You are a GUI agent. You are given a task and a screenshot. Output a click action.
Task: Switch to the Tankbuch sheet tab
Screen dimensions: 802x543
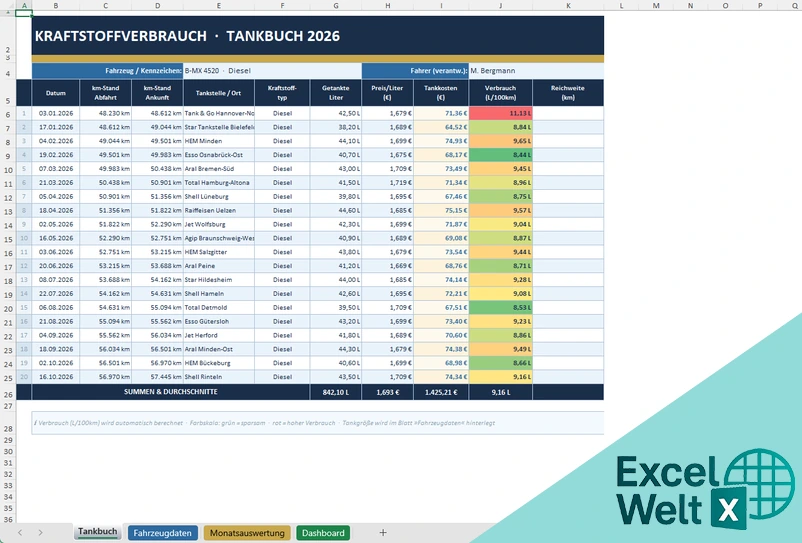pos(97,532)
